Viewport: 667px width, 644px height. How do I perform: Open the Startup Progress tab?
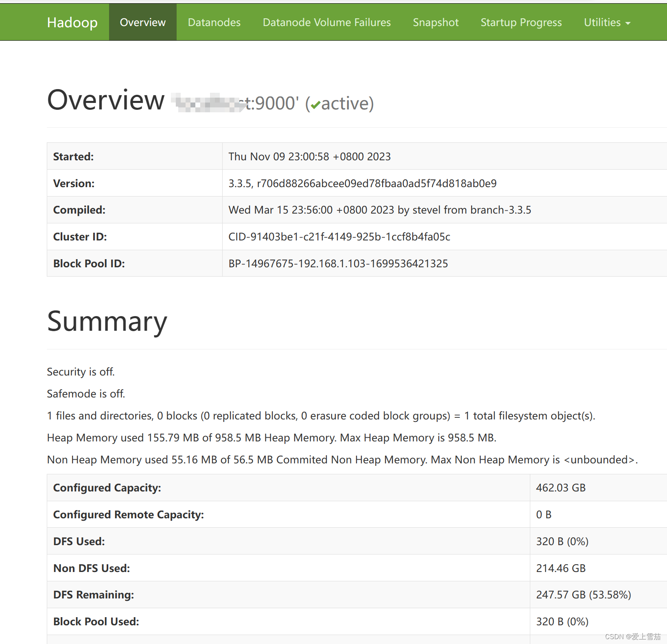(521, 22)
